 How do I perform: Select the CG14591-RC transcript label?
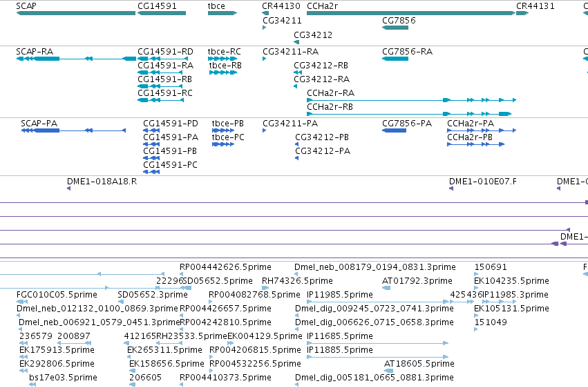click(x=165, y=93)
